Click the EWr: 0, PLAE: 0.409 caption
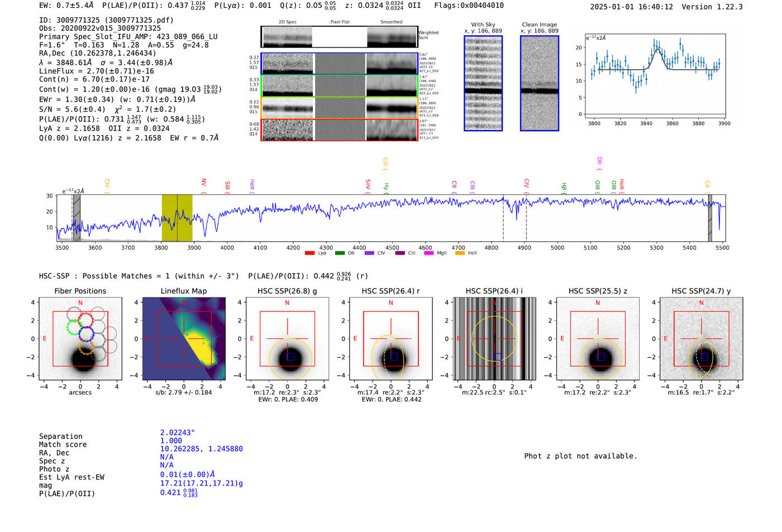 (288, 400)
